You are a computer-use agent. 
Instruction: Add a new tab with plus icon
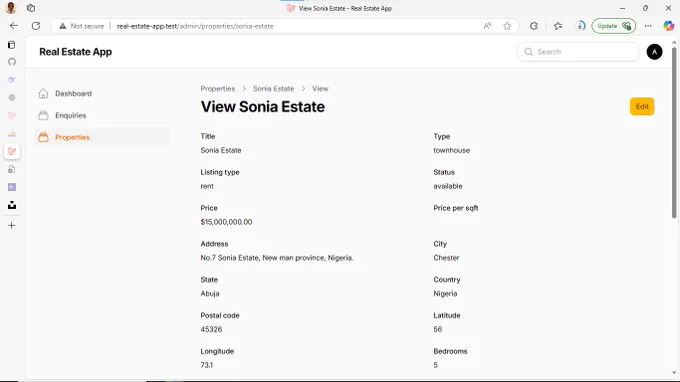12,225
